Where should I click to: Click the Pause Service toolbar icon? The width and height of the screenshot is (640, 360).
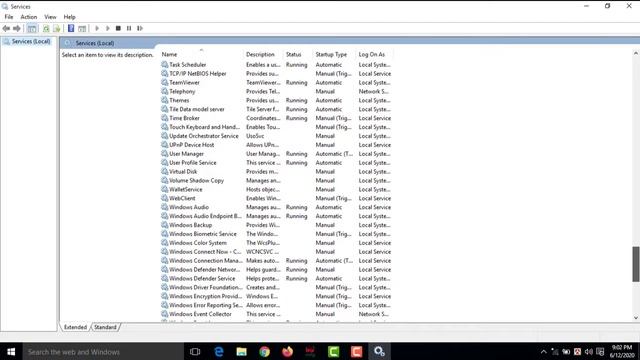129,28
